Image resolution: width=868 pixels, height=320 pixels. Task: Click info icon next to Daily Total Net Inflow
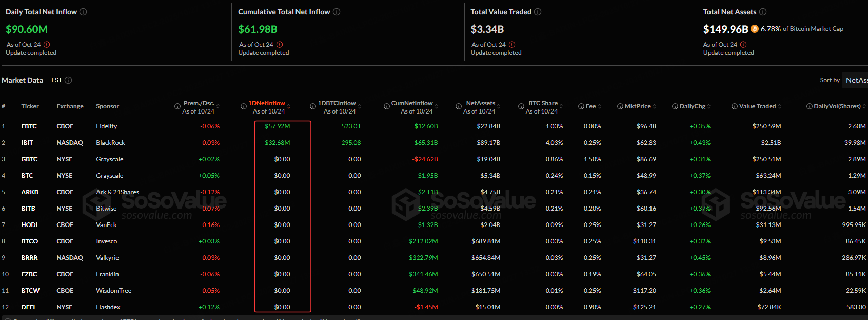[83, 12]
